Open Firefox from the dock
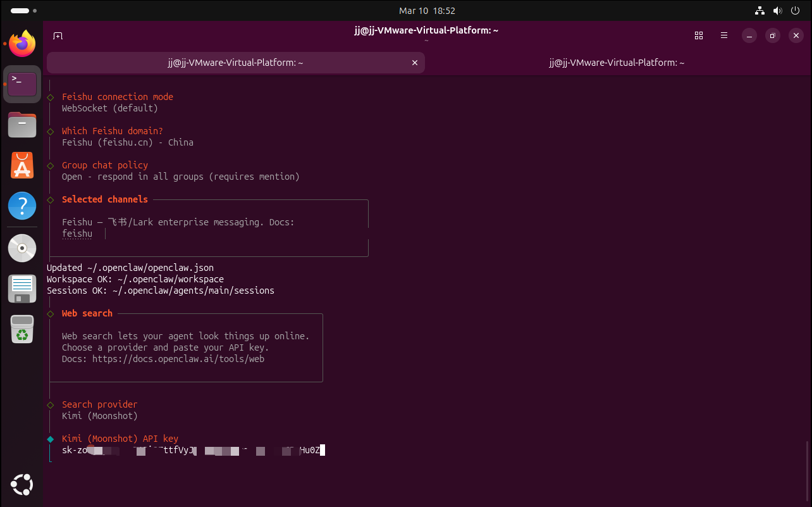 coord(22,44)
